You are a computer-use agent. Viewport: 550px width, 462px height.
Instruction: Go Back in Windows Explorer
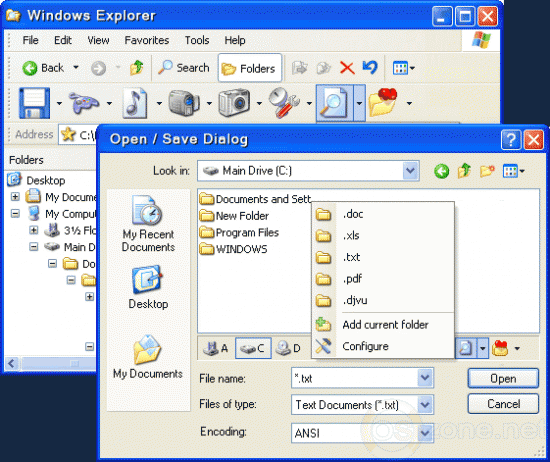[43, 68]
